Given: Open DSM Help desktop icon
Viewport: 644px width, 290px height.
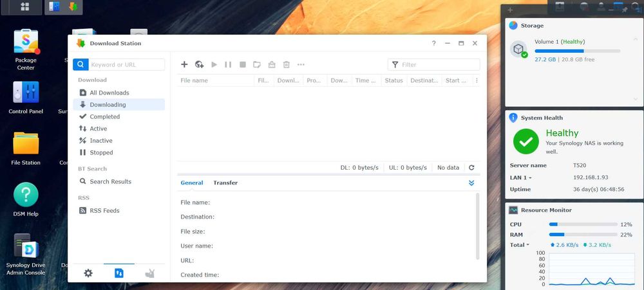Looking at the screenshot, I should 26,200.
